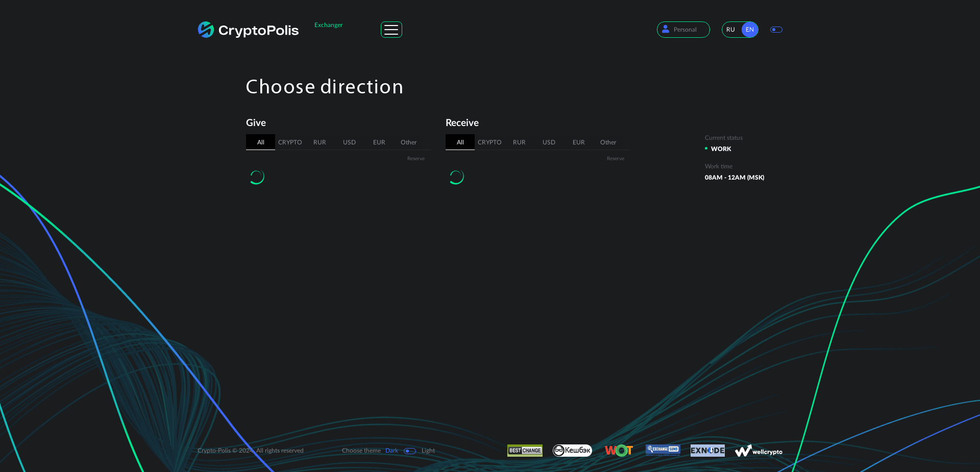The image size is (980, 472).
Task: Open the Personal account button
Action: (x=683, y=30)
